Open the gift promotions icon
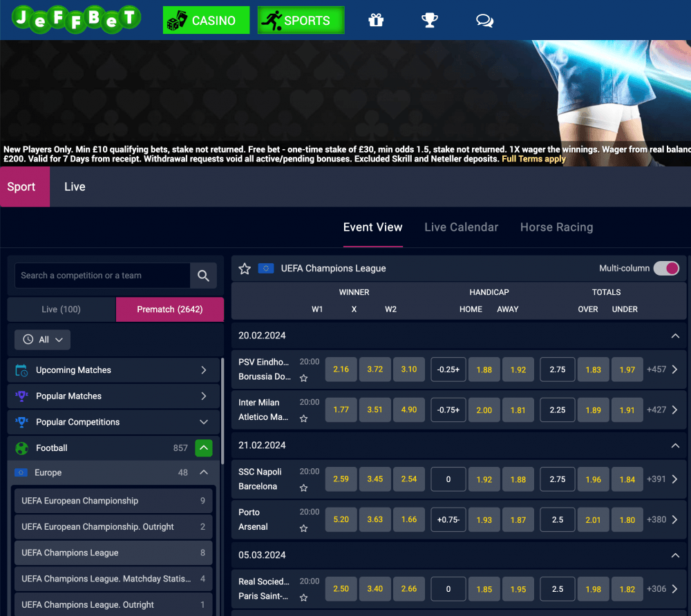Viewport: 691px width, 616px height. 376,20
